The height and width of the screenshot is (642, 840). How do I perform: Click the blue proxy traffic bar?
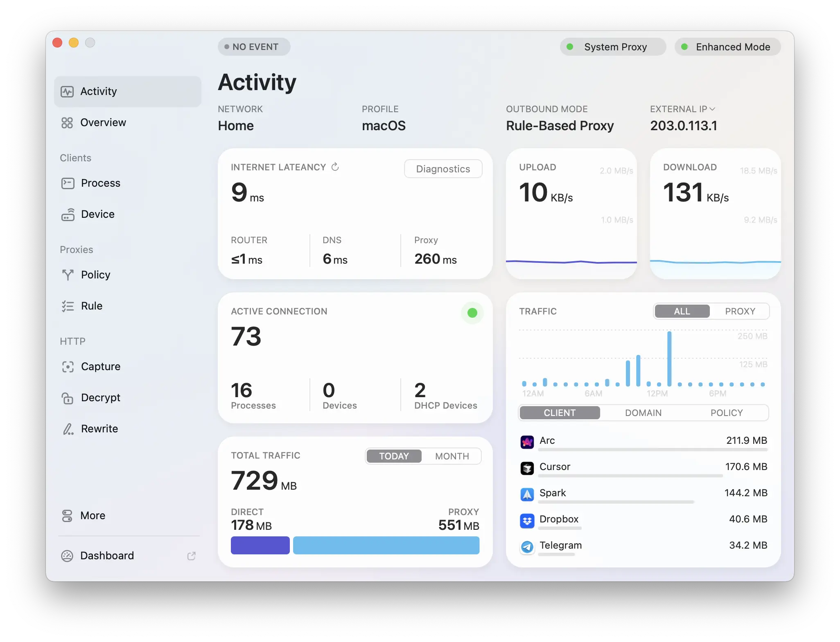[x=386, y=545]
